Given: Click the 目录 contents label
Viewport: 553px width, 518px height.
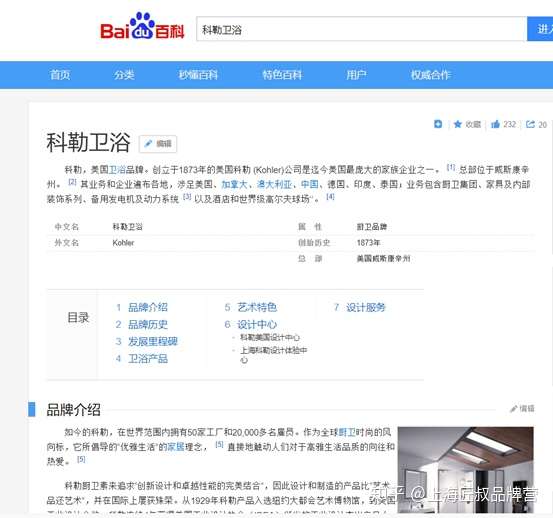Looking at the screenshot, I should click(78, 317).
